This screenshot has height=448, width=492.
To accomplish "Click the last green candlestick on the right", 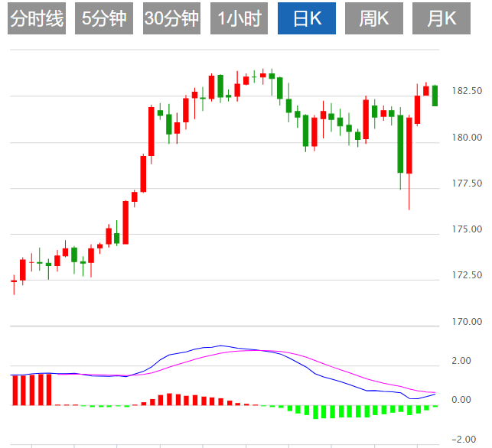I will coord(435,96).
